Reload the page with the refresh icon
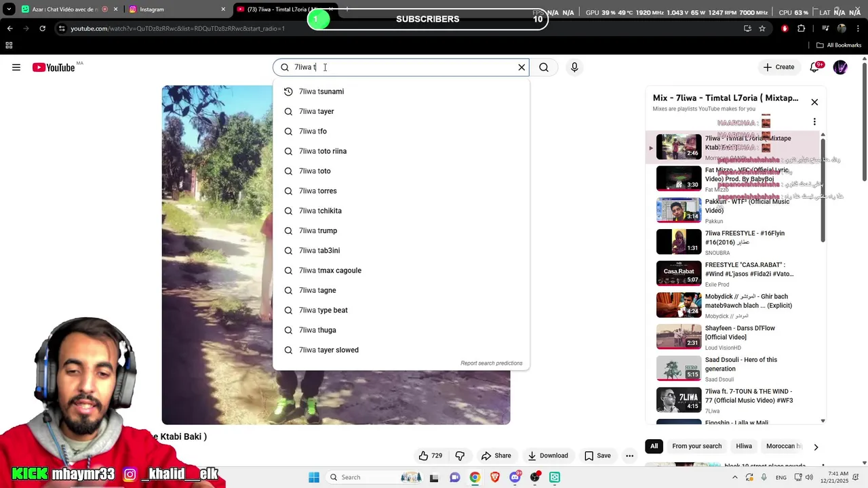 42,28
